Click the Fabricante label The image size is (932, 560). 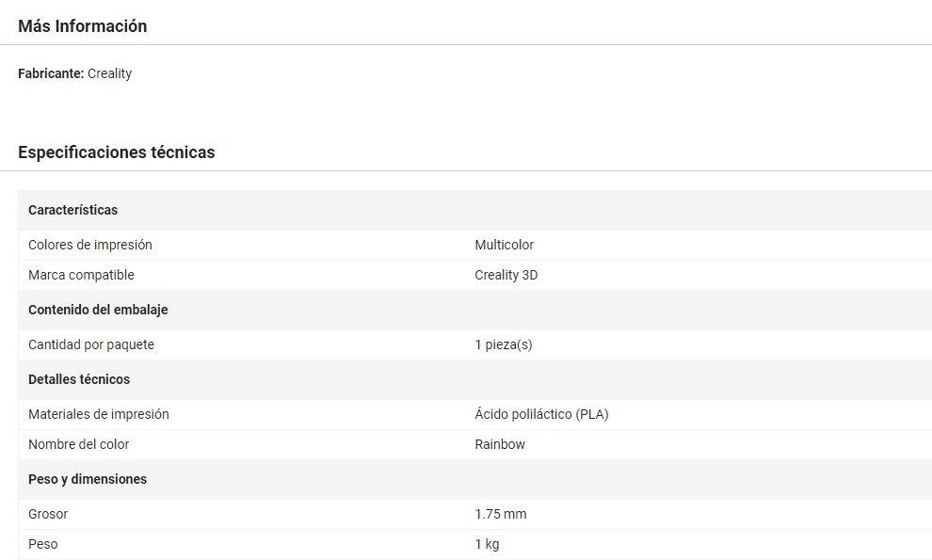pos(51,73)
